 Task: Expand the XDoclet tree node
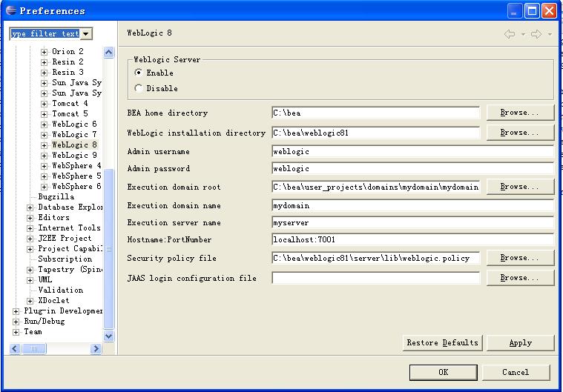click(x=30, y=302)
